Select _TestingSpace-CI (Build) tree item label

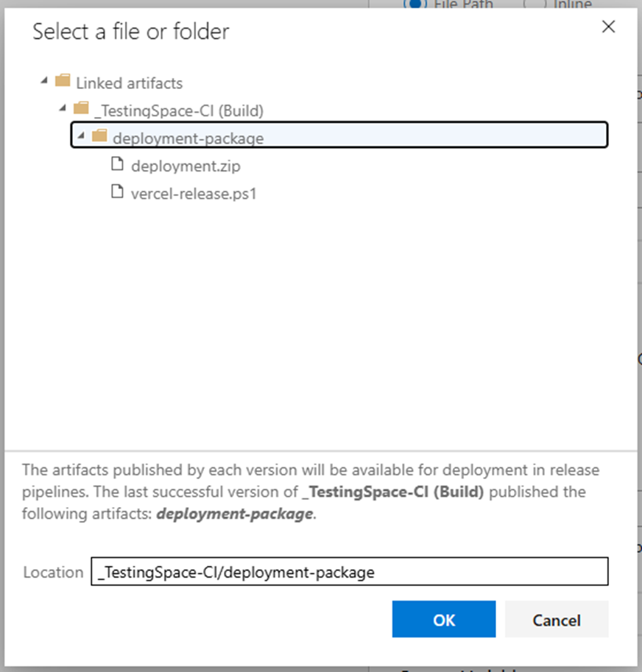(x=179, y=111)
